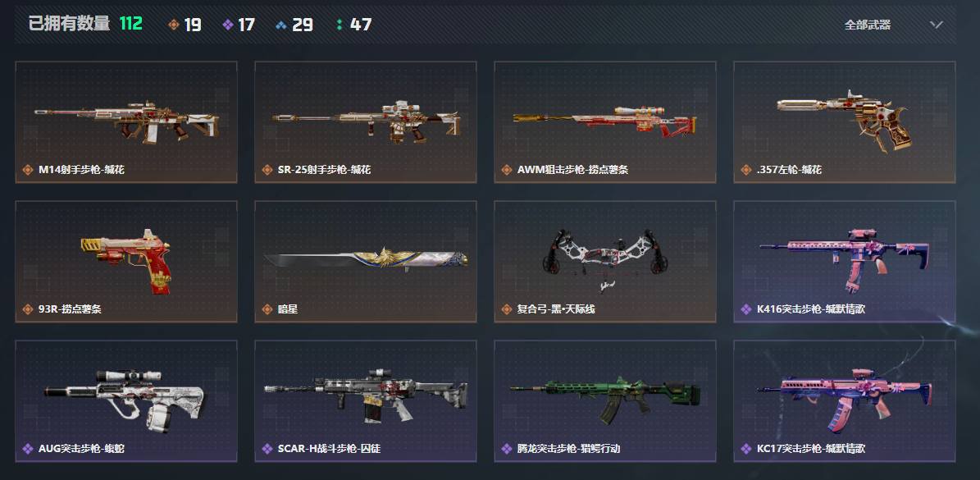The image size is (980, 480).
Task: Click the chevron arrow beside 全部武器
Action: (936, 25)
